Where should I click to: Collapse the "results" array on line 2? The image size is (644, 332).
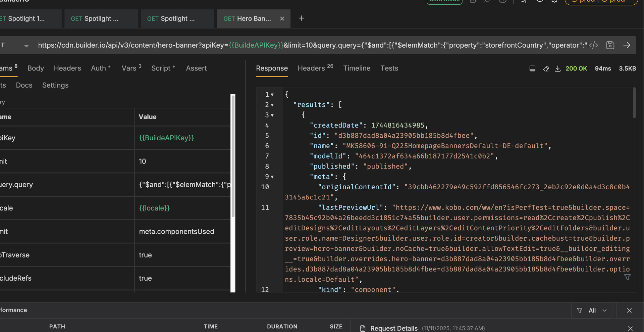pyautogui.click(x=272, y=105)
